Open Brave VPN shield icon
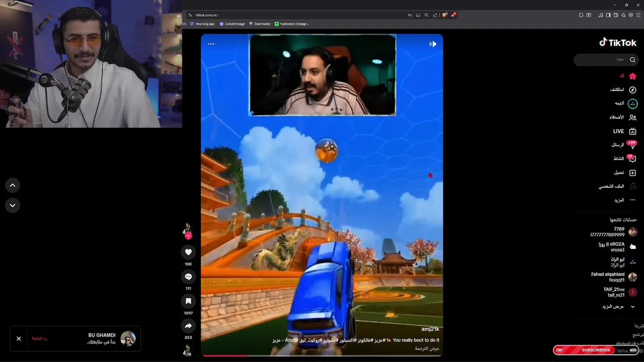The width and height of the screenshot is (644, 362). pyautogui.click(x=631, y=15)
